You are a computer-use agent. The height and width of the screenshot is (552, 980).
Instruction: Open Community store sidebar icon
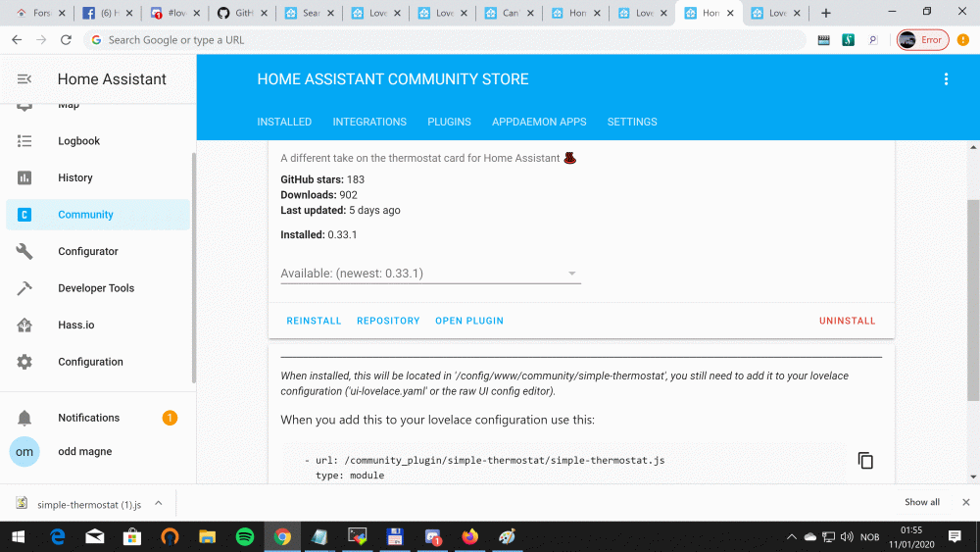(x=24, y=215)
